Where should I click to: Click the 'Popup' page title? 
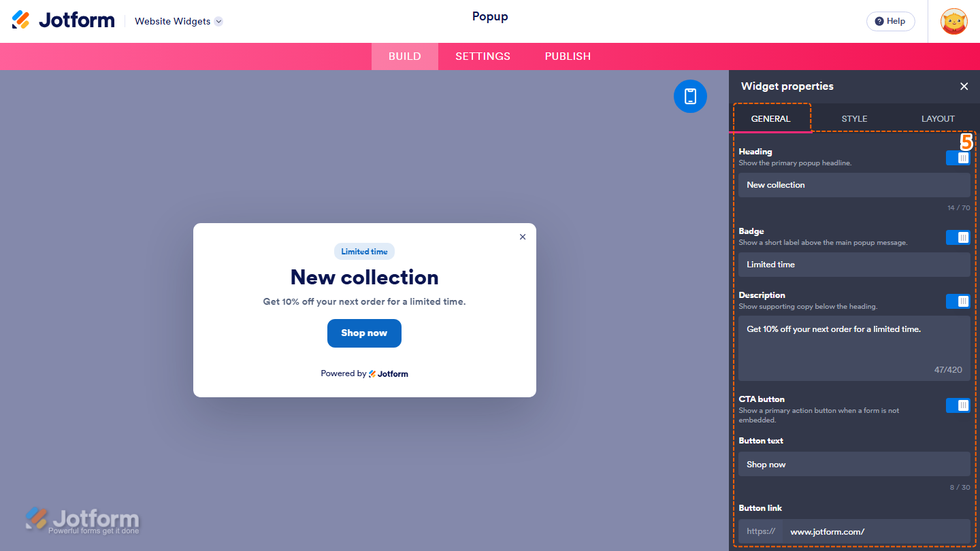point(490,17)
